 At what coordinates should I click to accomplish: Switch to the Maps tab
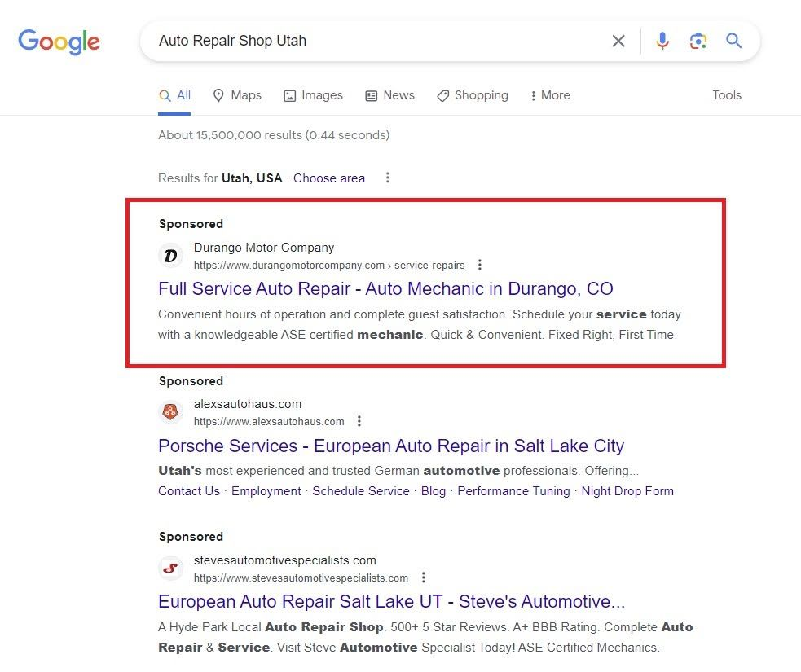[x=237, y=95]
